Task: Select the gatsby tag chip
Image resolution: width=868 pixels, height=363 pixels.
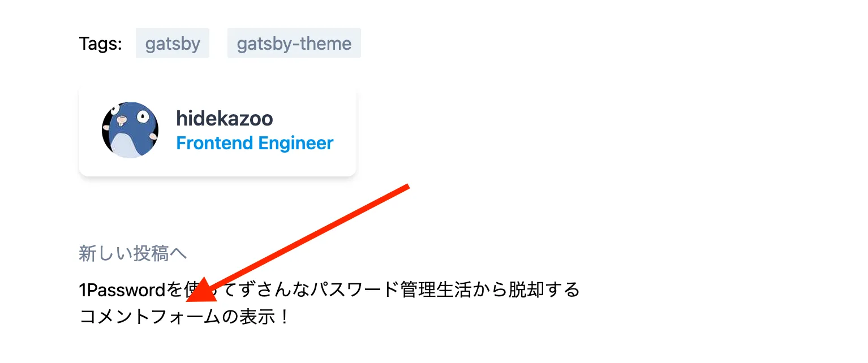Action: [x=172, y=43]
